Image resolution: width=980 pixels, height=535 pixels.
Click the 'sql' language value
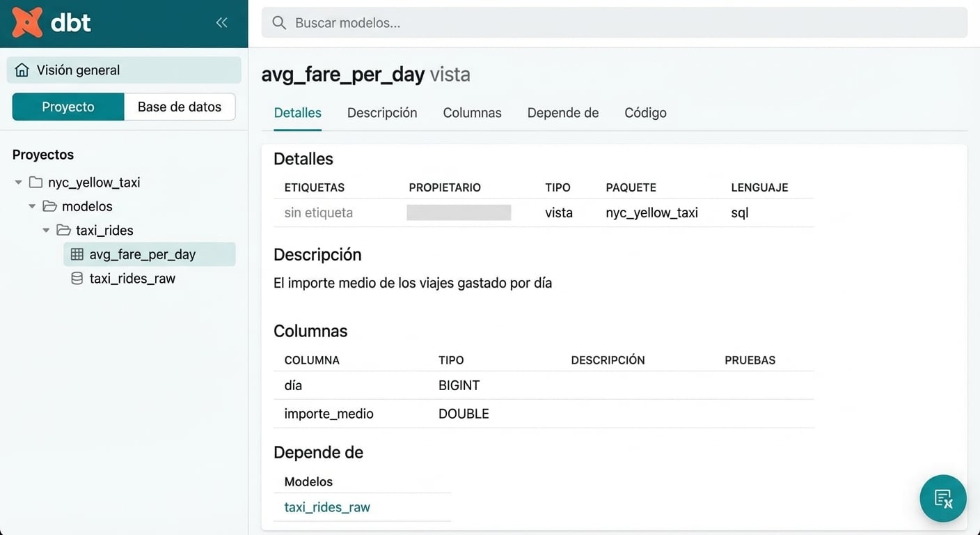739,212
